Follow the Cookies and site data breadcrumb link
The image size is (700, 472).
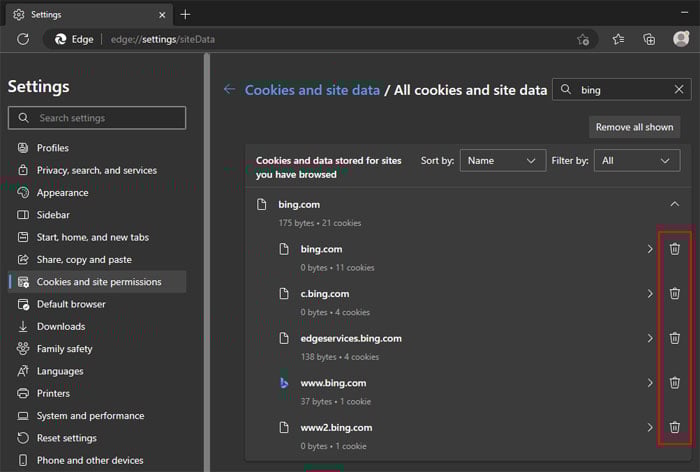(x=312, y=90)
